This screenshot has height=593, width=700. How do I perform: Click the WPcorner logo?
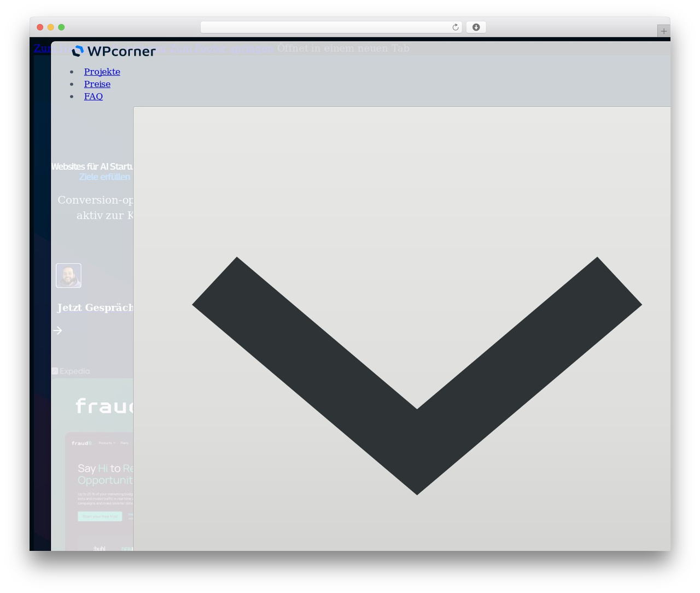[x=114, y=51]
